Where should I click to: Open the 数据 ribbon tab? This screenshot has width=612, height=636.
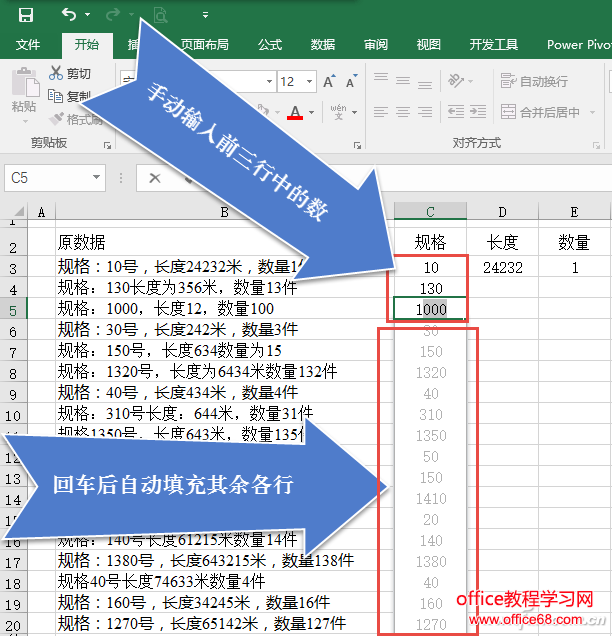coord(323,45)
